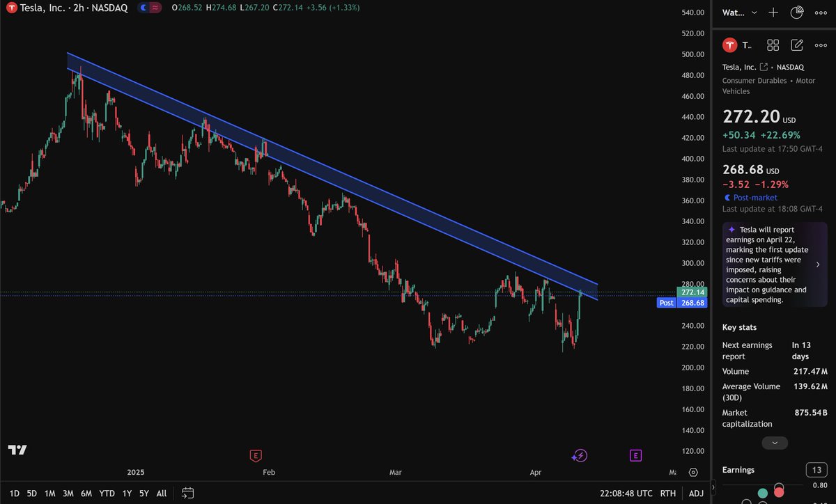Click the plus icon to add a watchlist symbol
The image size is (836, 504).
[x=773, y=13]
